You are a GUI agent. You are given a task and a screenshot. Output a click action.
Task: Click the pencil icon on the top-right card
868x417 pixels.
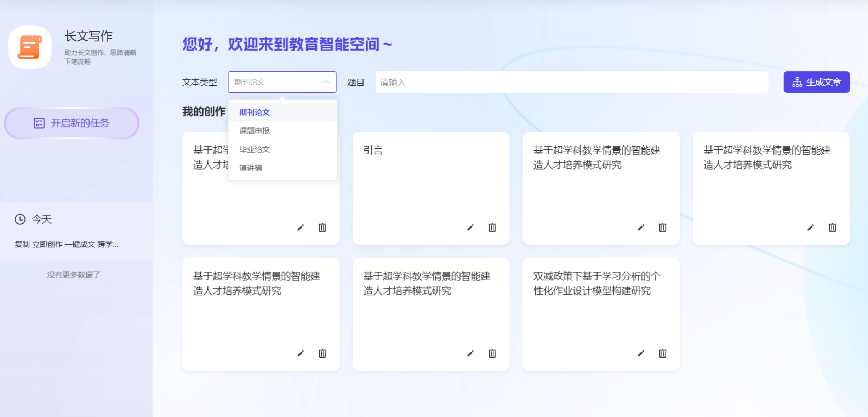810,228
